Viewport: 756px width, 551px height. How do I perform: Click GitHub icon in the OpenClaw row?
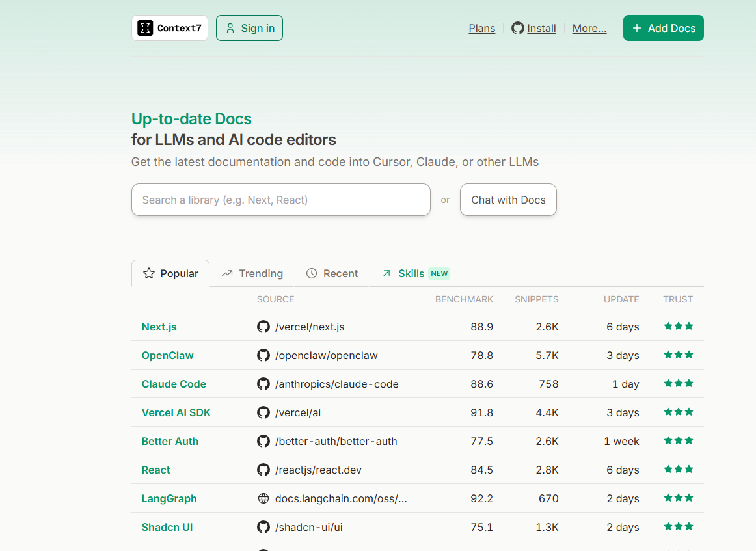click(x=263, y=355)
